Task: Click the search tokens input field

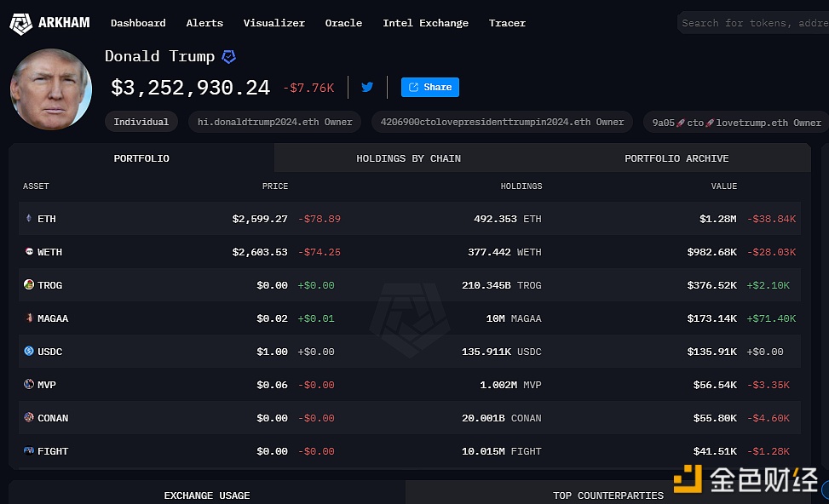Action: tap(753, 23)
